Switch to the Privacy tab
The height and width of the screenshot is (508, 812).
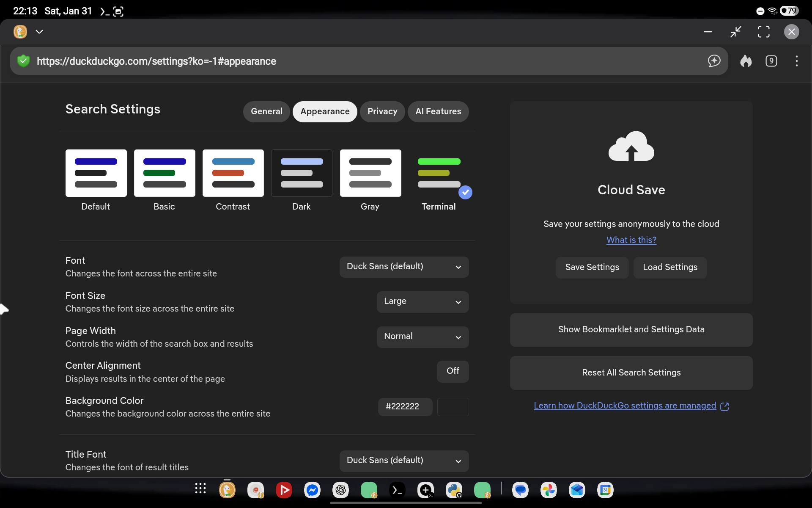382,111
